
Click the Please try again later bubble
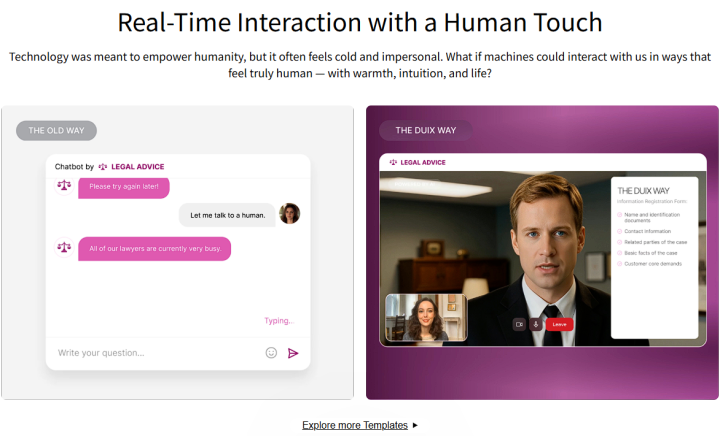tap(124, 187)
